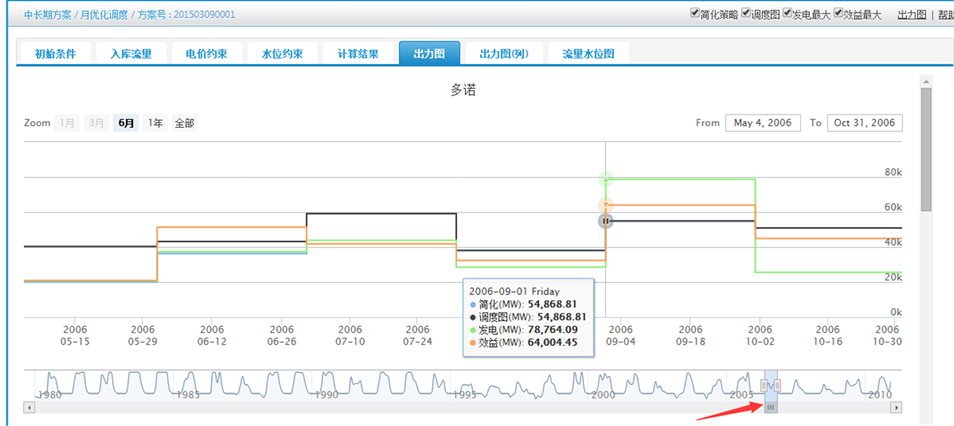Select the 1年 zoom range button
The width and height of the screenshot is (954, 426).
[x=155, y=123]
